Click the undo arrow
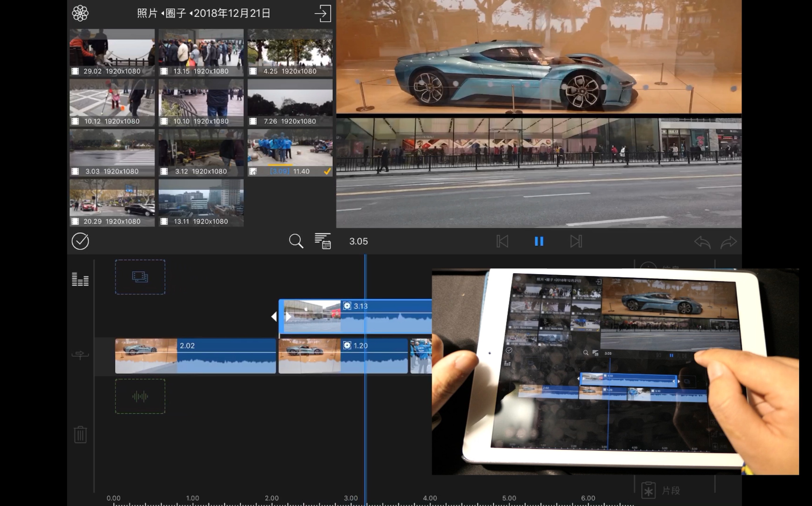 point(702,242)
